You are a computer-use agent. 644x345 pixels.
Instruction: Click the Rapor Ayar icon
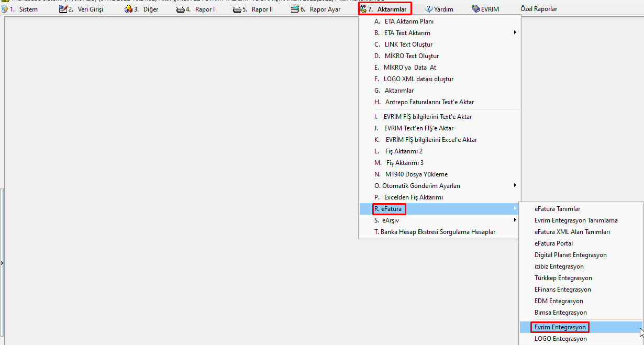point(295,9)
